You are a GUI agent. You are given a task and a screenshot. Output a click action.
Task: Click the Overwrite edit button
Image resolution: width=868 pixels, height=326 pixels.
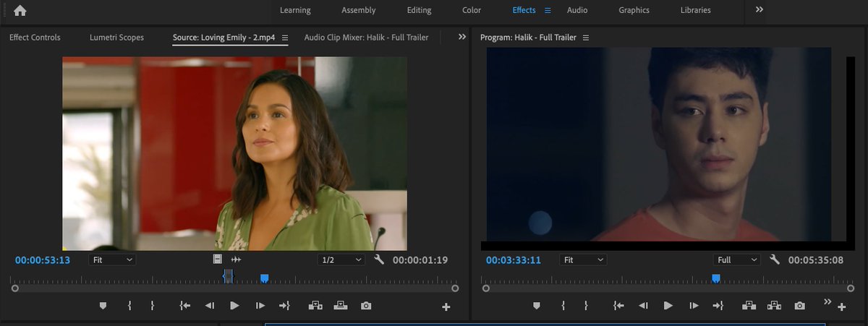click(x=341, y=306)
